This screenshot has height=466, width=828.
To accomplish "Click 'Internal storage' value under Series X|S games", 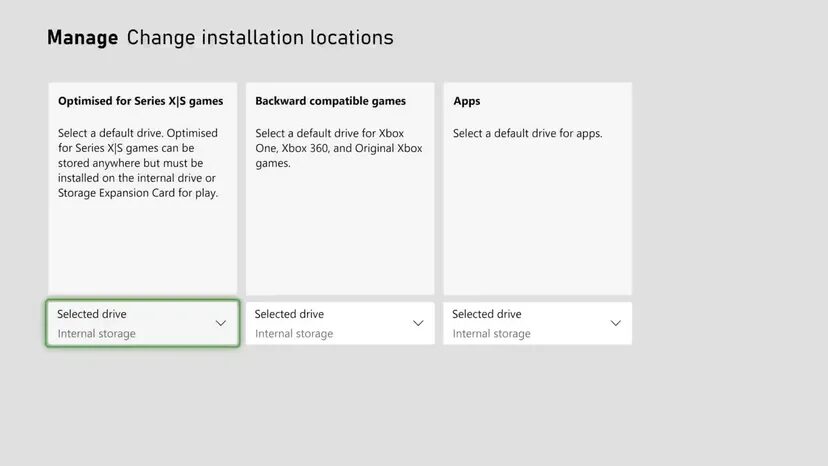I will (x=96, y=334).
